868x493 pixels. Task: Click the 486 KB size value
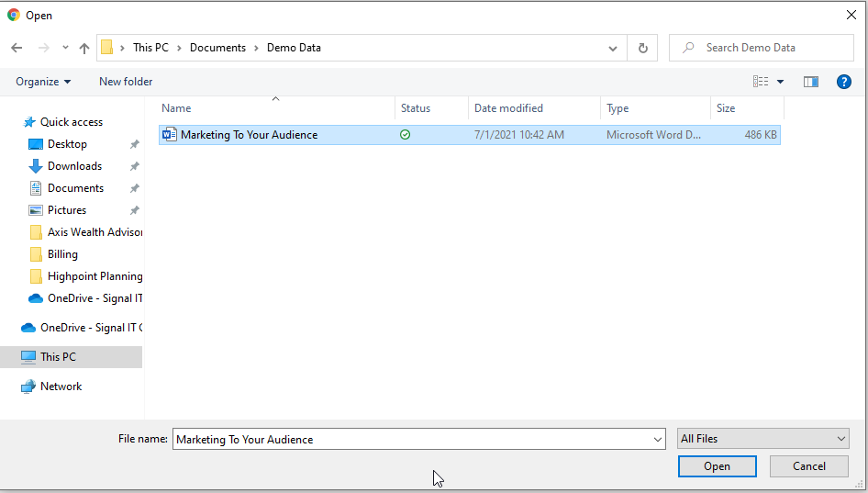(x=761, y=135)
